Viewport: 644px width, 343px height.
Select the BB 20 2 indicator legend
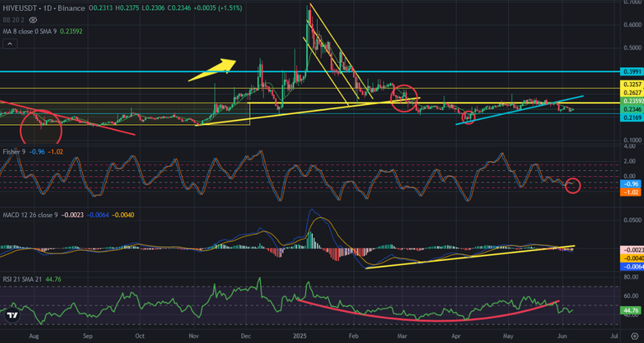pyautogui.click(x=14, y=20)
